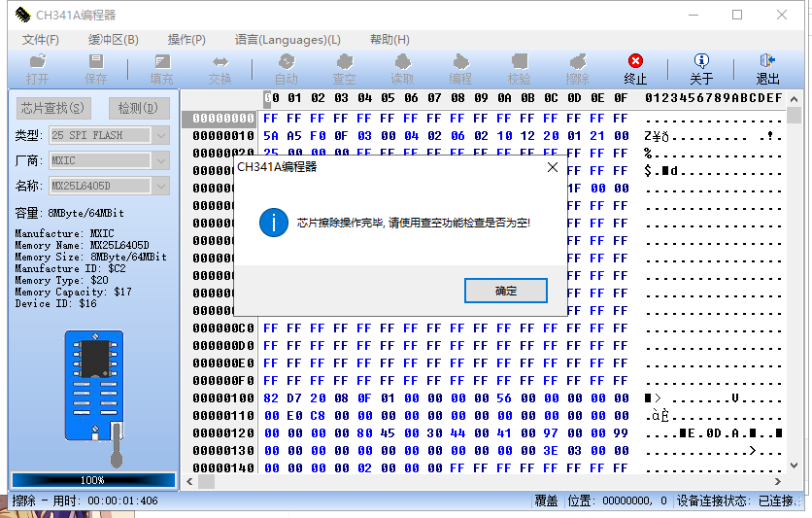Viewport: 812px width, 518px height.
Task: Click the vertical scrollbar thumb
Action: pos(794,115)
